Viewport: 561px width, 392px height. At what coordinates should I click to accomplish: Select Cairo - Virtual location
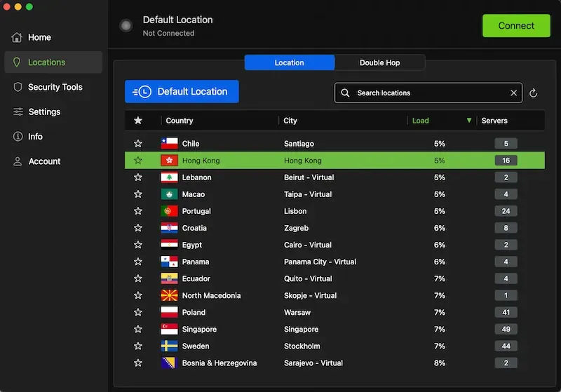click(x=308, y=245)
